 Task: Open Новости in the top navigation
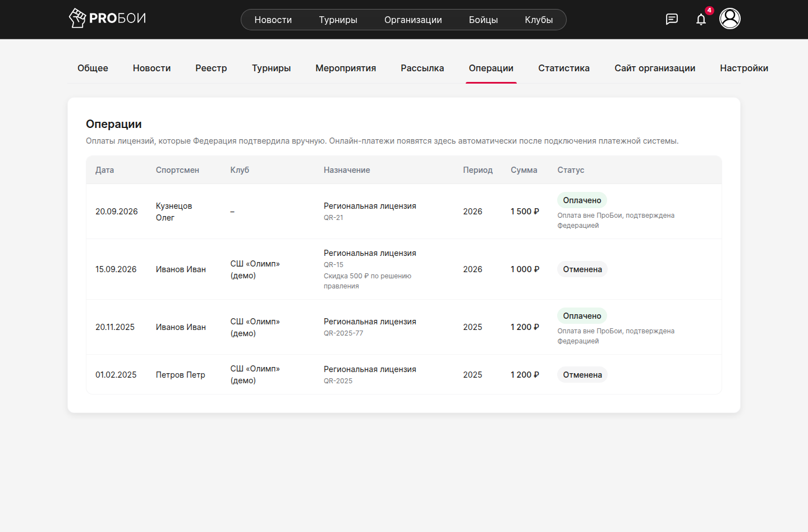[273, 20]
